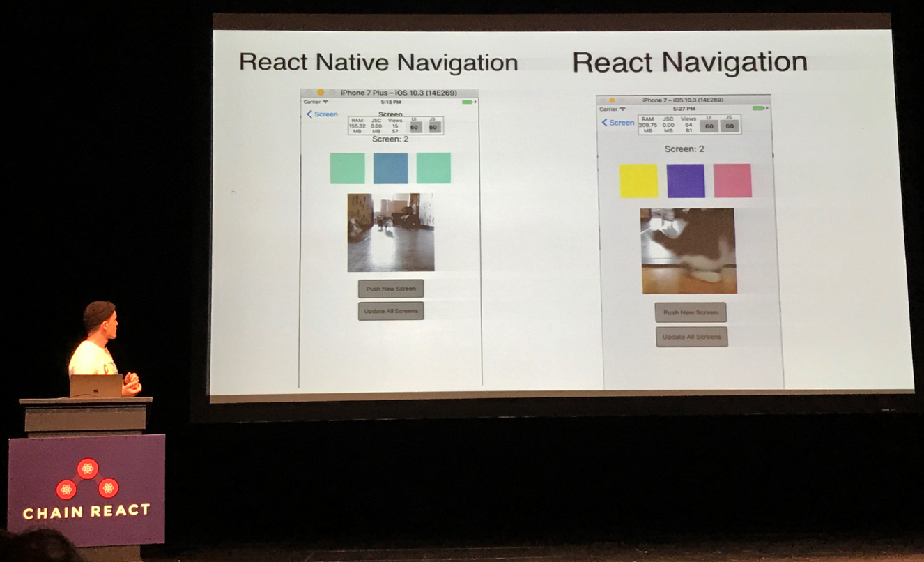Click the centered 'Screen' nav title in iPhone 7 Plus

390,114
